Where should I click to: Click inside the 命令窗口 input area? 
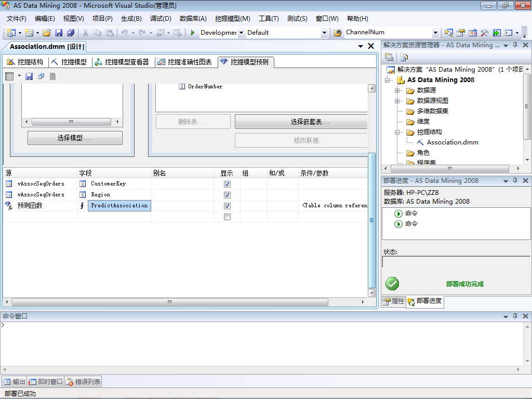pos(261,343)
